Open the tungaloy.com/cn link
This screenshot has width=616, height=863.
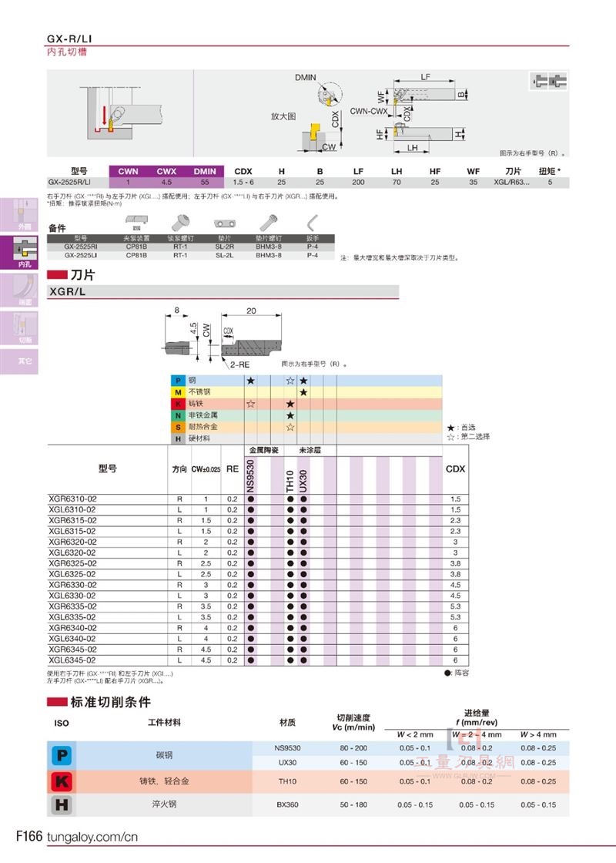[92, 837]
